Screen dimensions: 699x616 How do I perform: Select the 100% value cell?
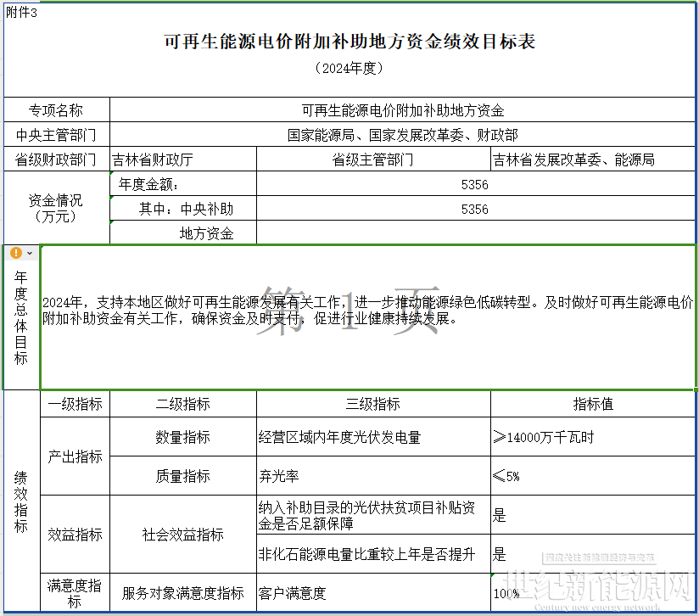[593, 592]
